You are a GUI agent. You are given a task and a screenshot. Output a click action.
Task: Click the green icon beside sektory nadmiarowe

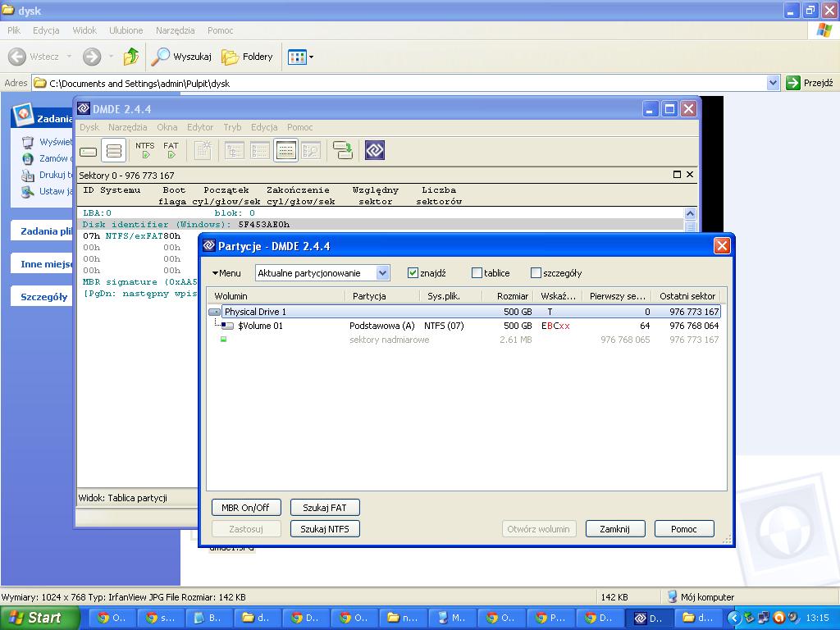tap(223, 339)
